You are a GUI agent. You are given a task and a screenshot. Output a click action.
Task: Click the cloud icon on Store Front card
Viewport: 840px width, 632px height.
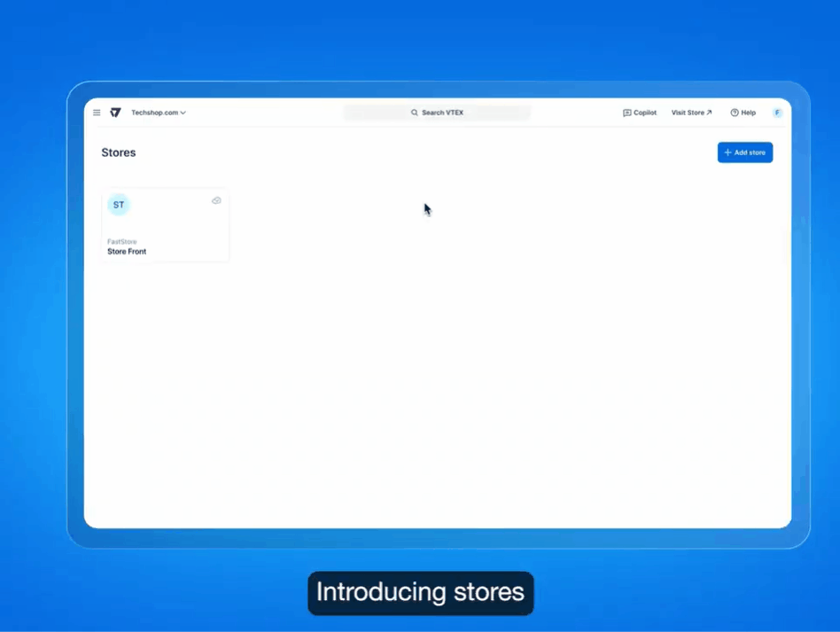pos(216,200)
